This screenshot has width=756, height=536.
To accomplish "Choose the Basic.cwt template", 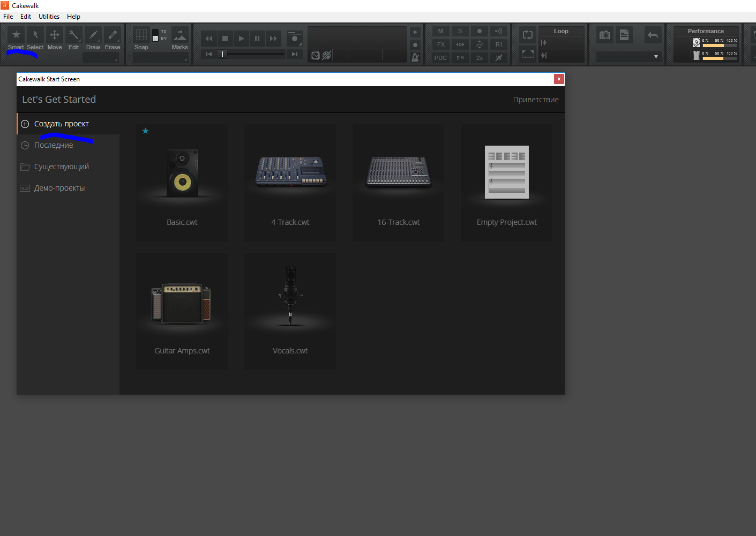I will click(182, 183).
